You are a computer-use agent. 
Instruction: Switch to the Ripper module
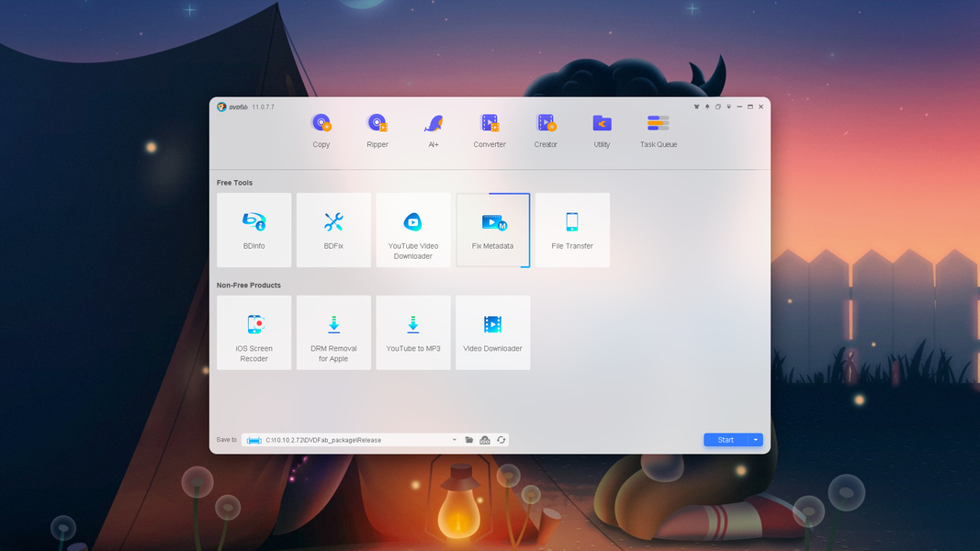click(377, 130)
